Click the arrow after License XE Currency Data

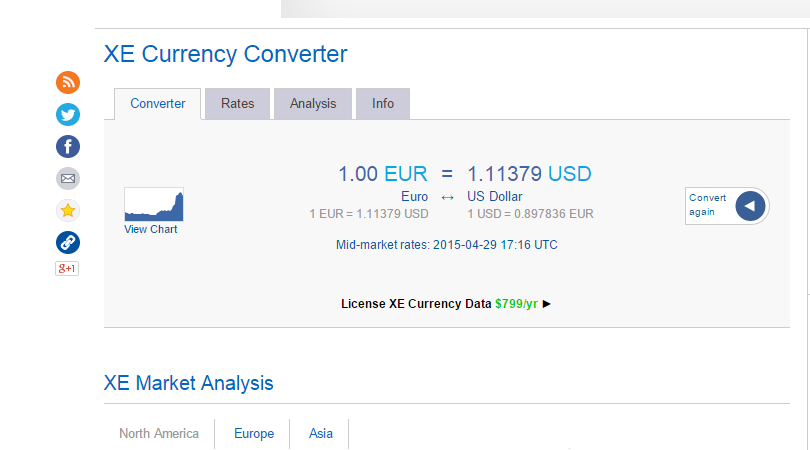[547, 304]
